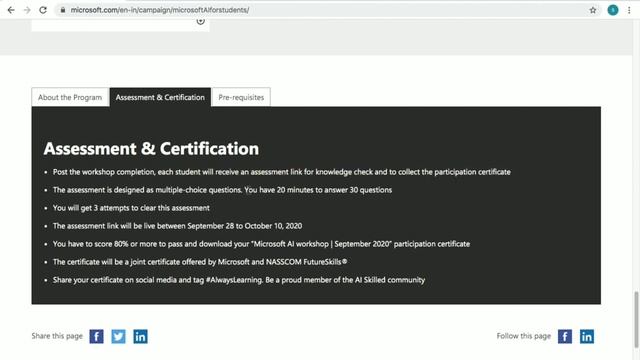Share this page on Facebook

[x=96, y=336]
